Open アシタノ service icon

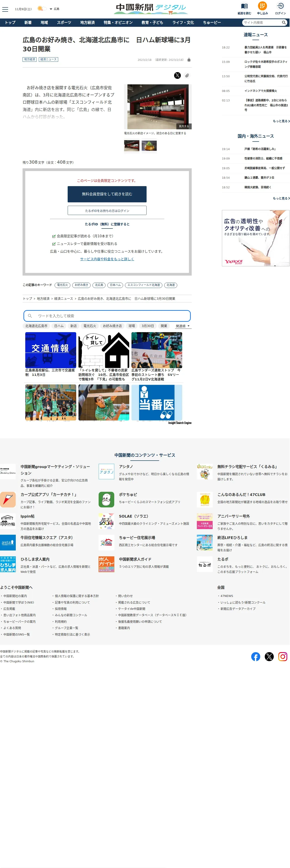[106, 471]
